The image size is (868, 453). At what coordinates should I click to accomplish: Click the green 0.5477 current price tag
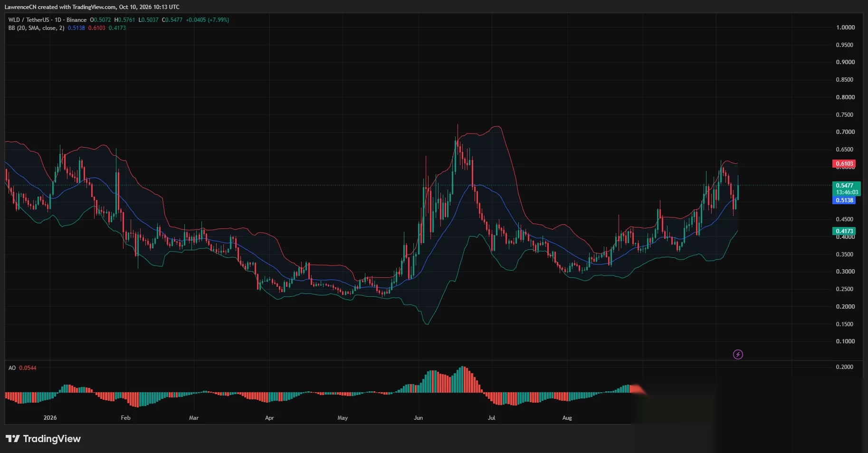coord(844,186)
